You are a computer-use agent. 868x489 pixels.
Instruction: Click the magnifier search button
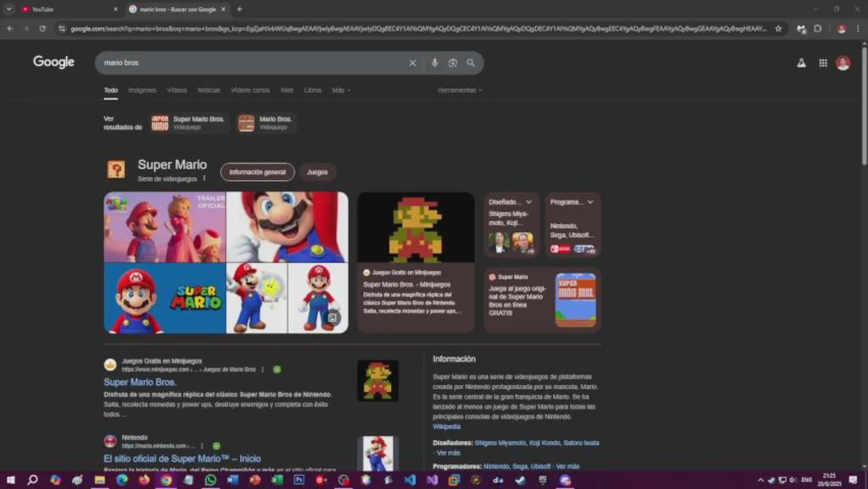(471, 62)
